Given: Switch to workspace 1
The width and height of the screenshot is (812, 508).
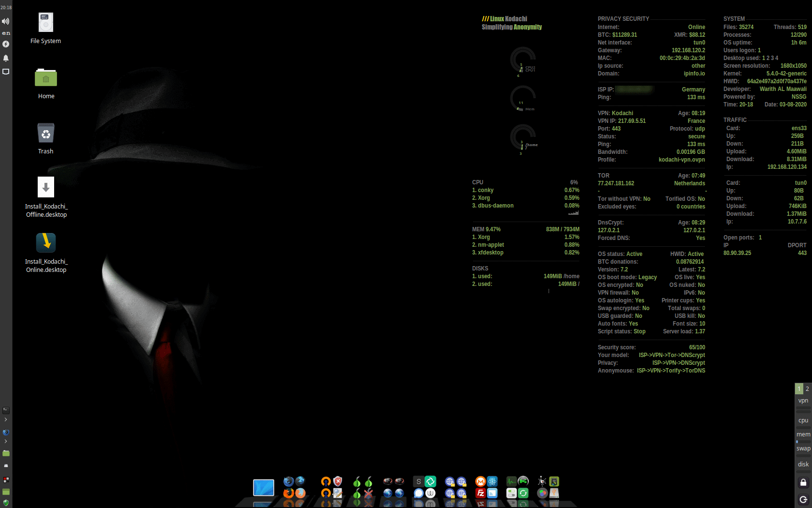Looking at the screenshot, I should point(799,388).
